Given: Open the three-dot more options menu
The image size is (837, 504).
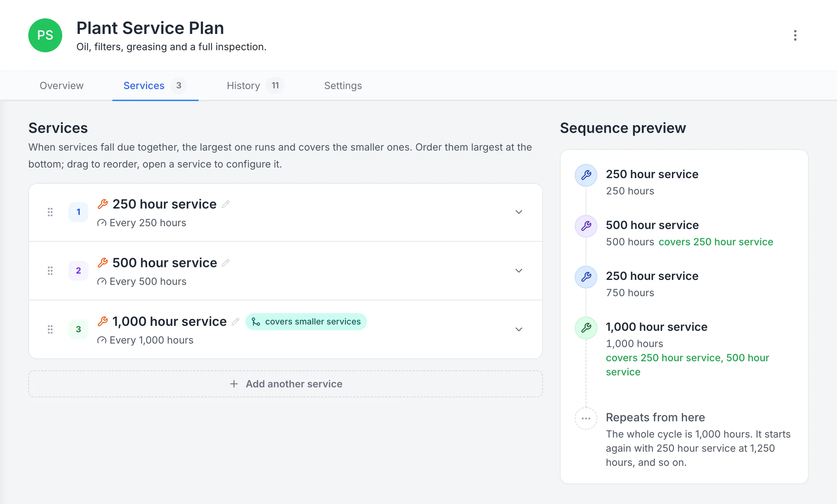Looking at the screenshot, I should pyautogui.click(x=795, y=35).
